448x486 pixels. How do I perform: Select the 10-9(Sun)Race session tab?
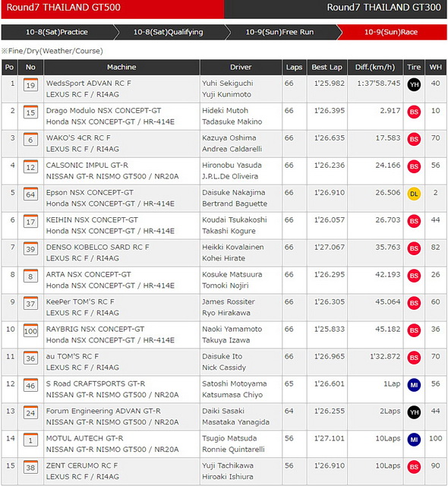393,32
